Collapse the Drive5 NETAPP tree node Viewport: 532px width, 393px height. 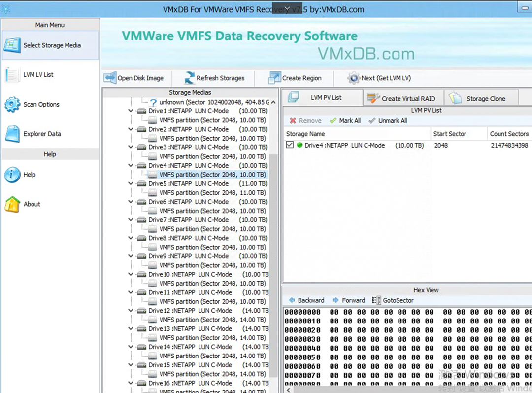click(x=131, y=183)
